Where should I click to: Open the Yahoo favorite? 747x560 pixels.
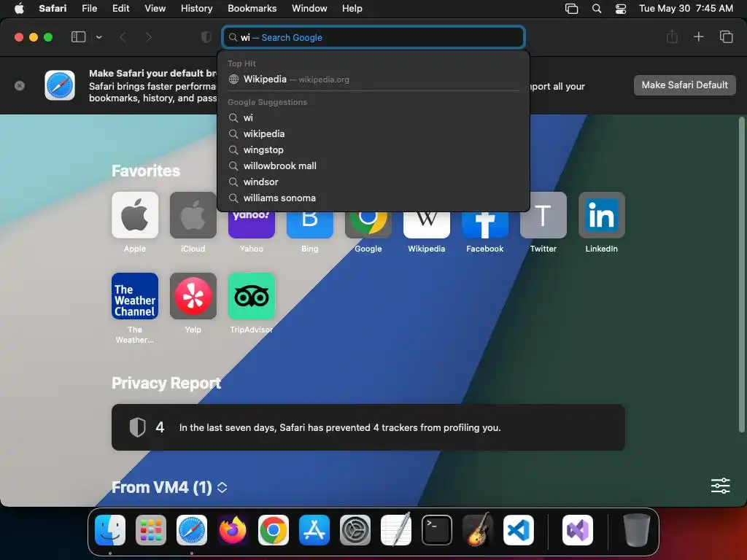coord(252,225)
